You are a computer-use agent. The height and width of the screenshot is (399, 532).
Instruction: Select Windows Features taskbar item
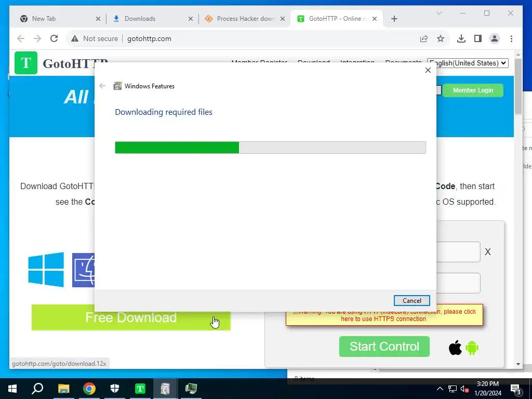pyautogui.click(x=165, y=389)
